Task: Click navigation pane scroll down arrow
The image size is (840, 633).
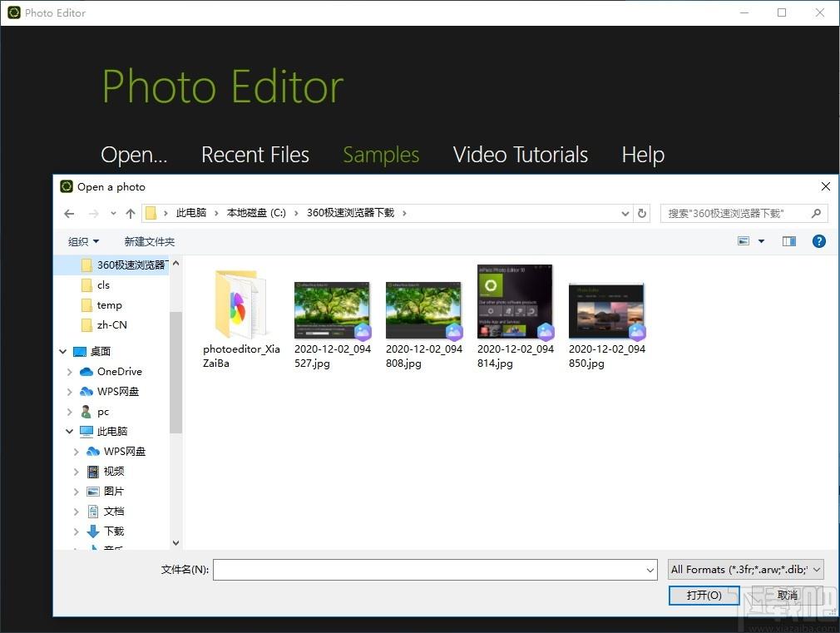Action: click(x=175, y=543)
